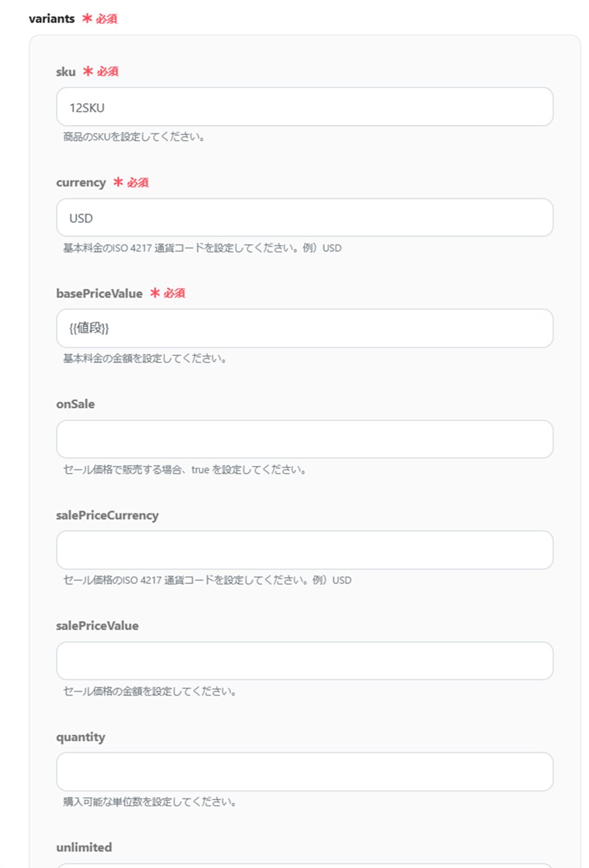Click the variants section heading
589x868 pixels.
click(x=52, y=19)
